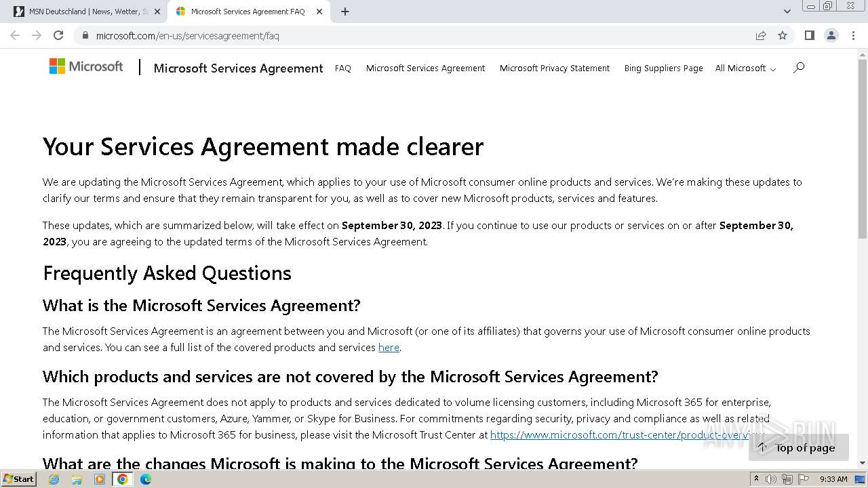The image size is (868, 488).
Task: Click the Top of page button
Action: coord(798,447)
